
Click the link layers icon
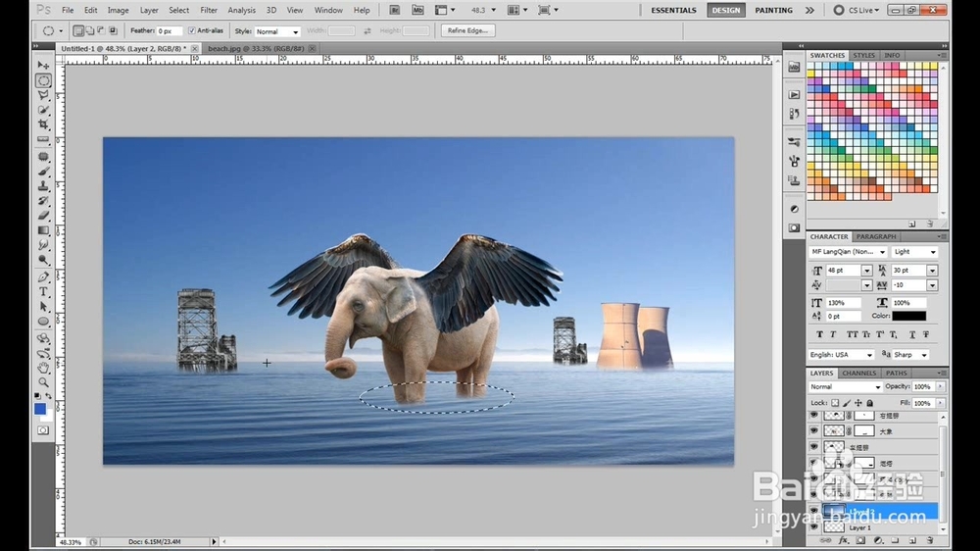825,540
